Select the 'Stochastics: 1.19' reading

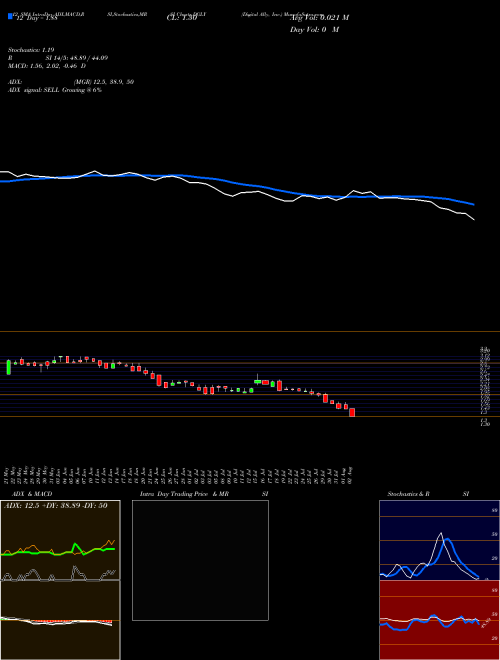pos(31,50)
